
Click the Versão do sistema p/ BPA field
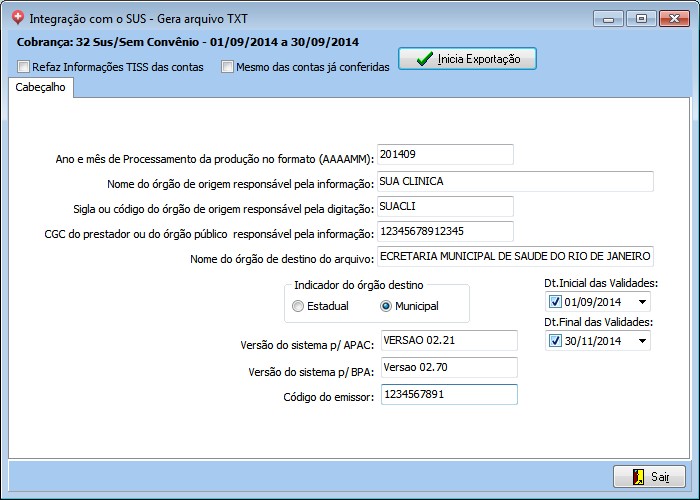(x=447, y=368)
